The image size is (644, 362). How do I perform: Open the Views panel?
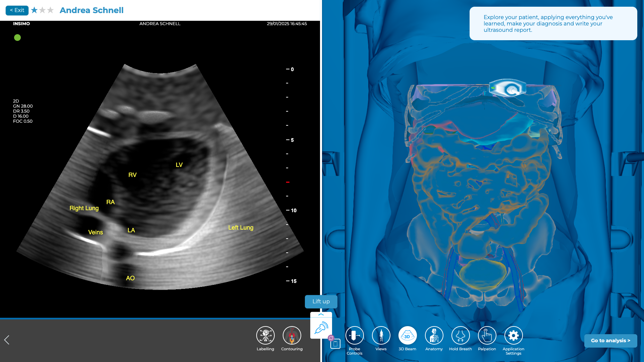pyautogui.click(x=381, y=336)
